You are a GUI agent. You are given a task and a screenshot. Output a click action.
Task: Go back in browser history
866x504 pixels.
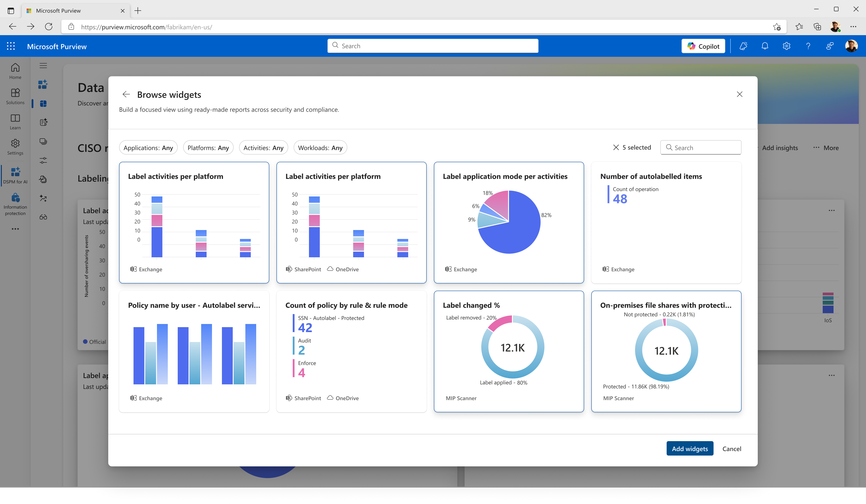(x=13, y=27)
